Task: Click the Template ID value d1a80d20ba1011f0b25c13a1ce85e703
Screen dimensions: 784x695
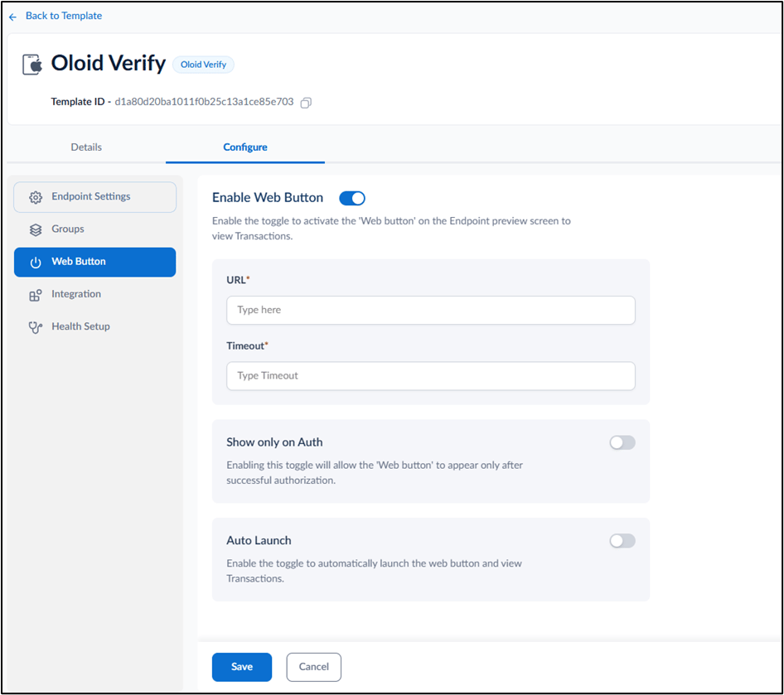Action: tap(204, 102)
